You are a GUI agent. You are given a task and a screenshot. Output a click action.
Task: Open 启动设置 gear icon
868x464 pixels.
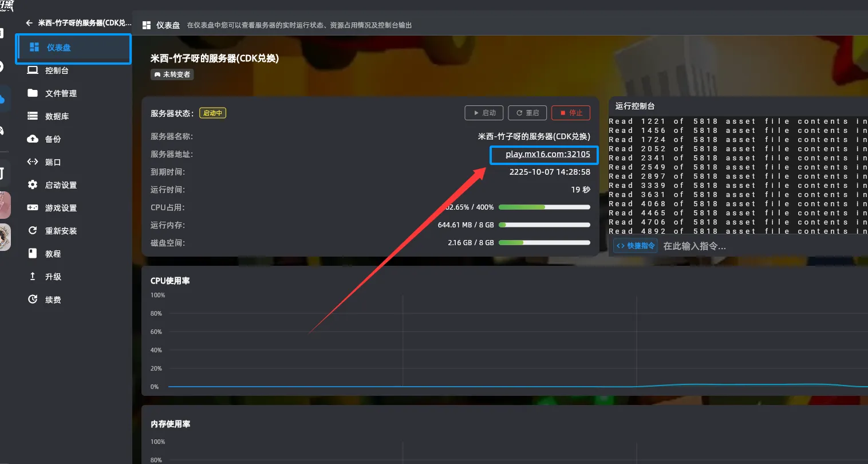pos(33,184)
